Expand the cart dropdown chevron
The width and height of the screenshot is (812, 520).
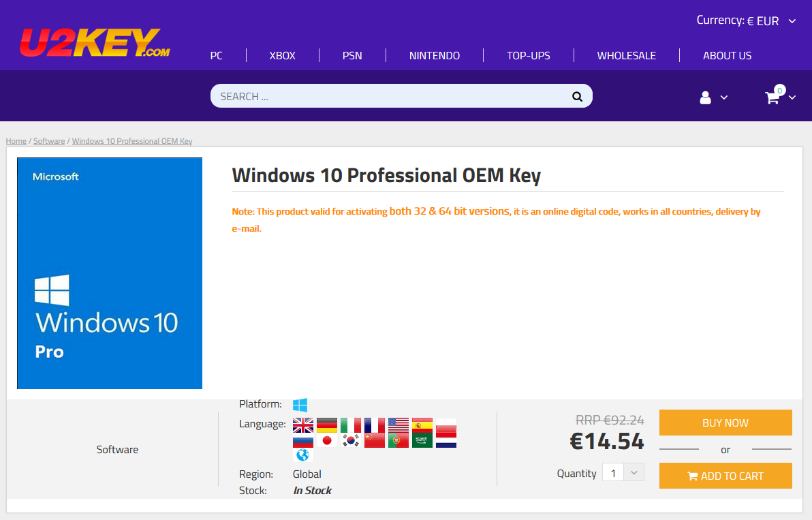click(792, 97)
